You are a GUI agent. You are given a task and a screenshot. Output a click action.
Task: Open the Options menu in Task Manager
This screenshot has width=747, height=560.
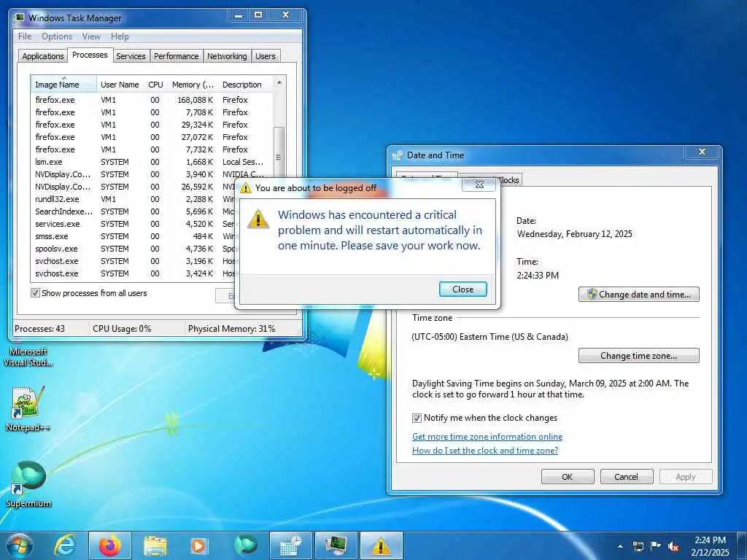point(57,36)
